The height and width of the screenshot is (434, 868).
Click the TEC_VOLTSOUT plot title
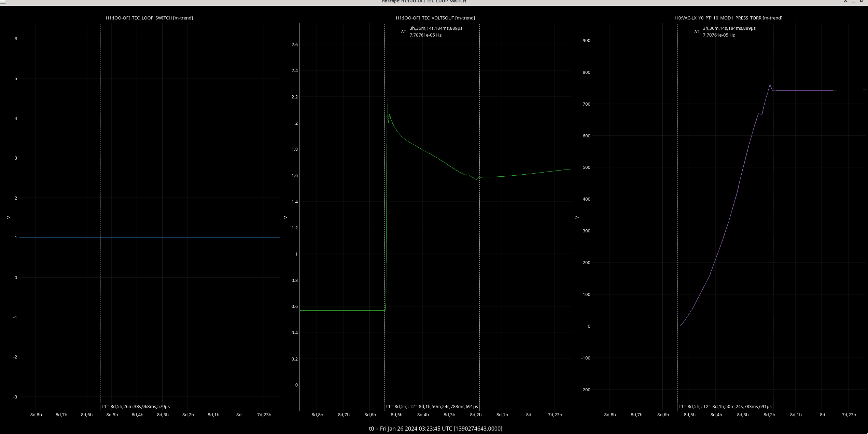(435, 18)
